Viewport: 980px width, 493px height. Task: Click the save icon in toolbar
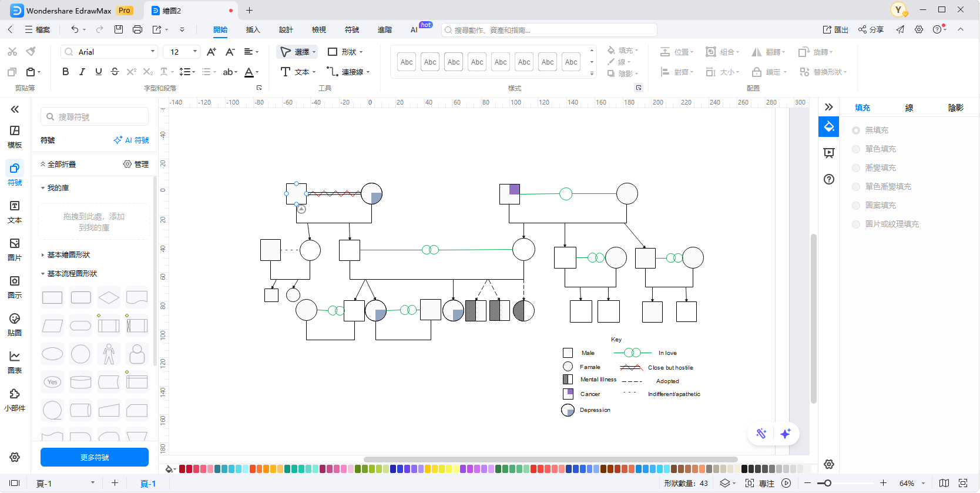pyautogui.click(x=119, y=29)
